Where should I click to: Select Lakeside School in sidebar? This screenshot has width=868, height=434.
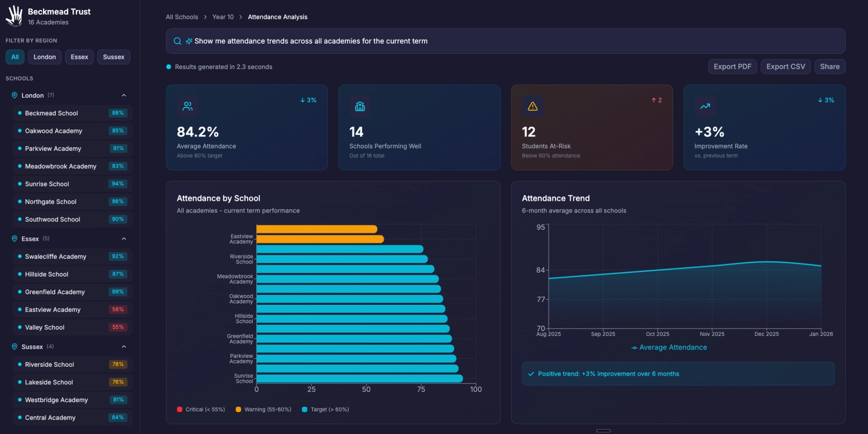tap(72, 382)
